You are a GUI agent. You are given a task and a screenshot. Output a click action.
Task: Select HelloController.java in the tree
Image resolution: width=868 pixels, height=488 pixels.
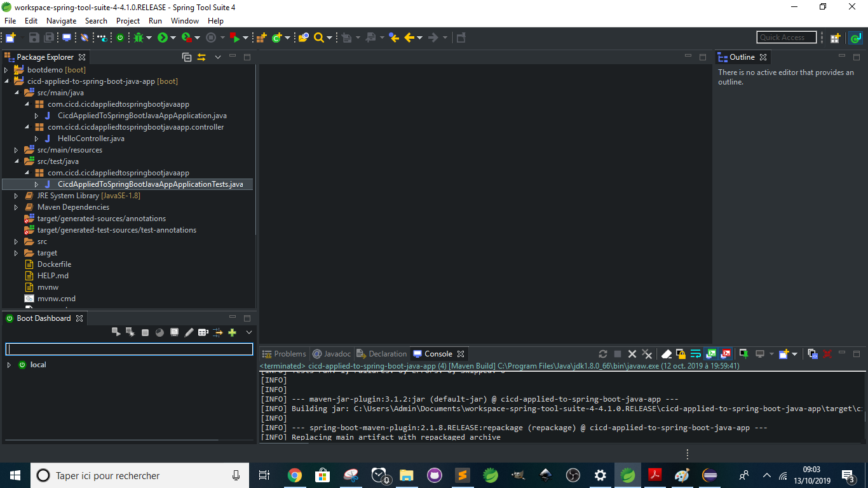point(91,139)
